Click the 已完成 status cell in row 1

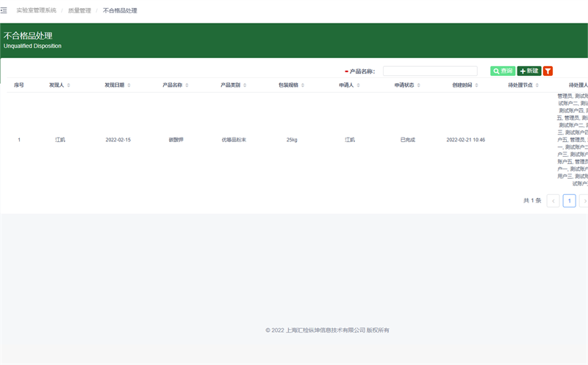coord(407,140)
